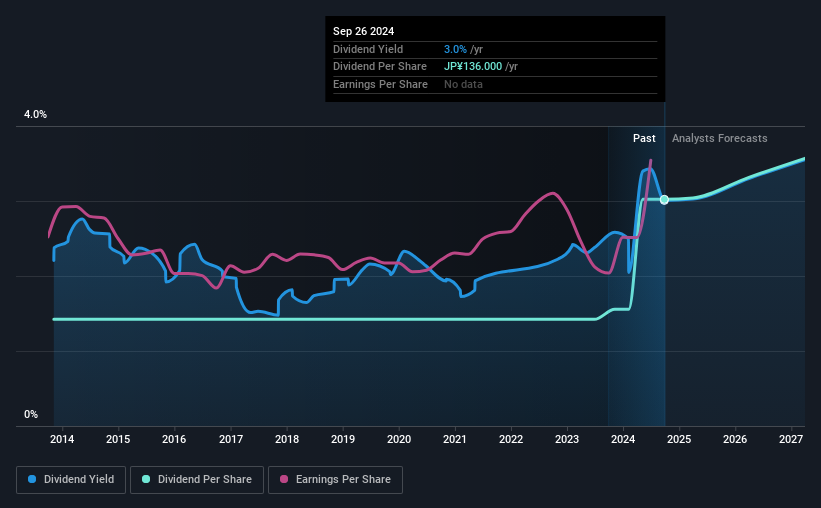The image size is (821, 508).
Task: Click the Sep 26 2024 tooltip date
Action: pyautogui.click(x=363, y=31)
